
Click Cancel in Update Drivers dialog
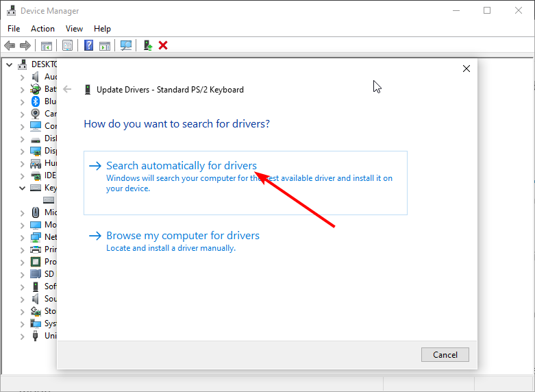pyautogui.click(x=445, y=355)
